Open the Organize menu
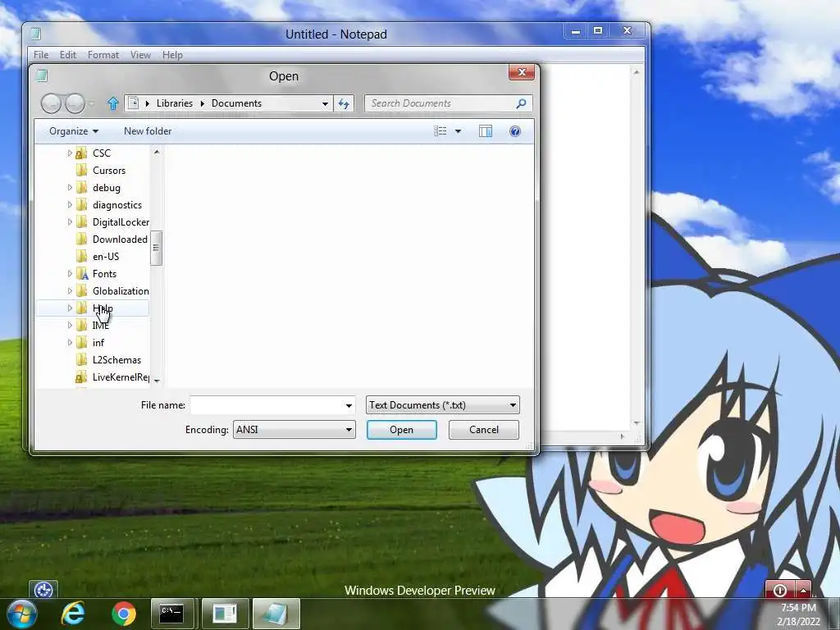 coord(73,131)
